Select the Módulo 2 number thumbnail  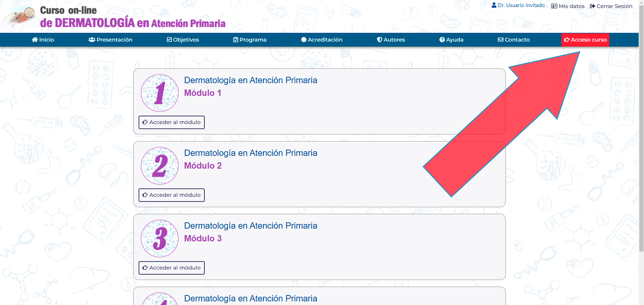159,166
